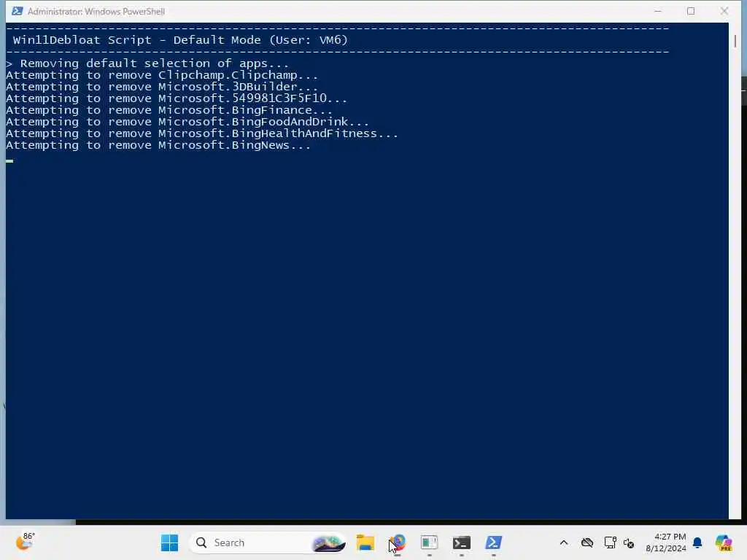
Task: Open the Windows Start menu
Action: pos(169,542)
